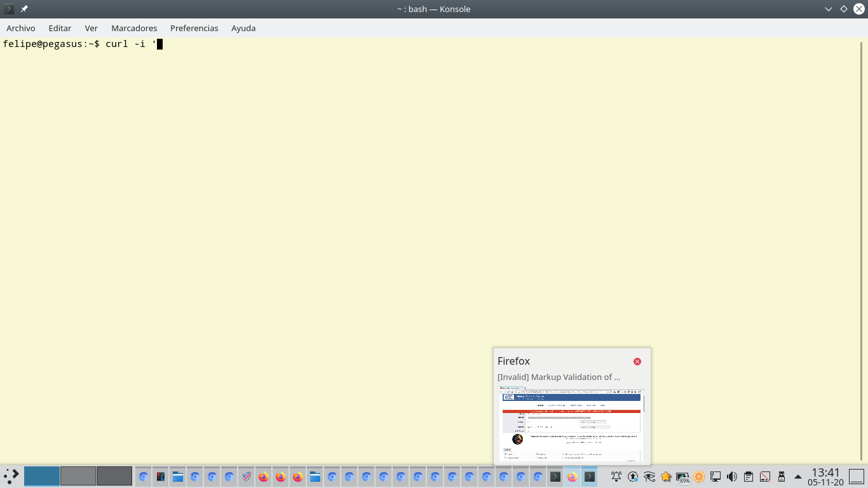
Task: Click the yellow star tray icon
Action: pyautogui.click(x=666, y=477)
